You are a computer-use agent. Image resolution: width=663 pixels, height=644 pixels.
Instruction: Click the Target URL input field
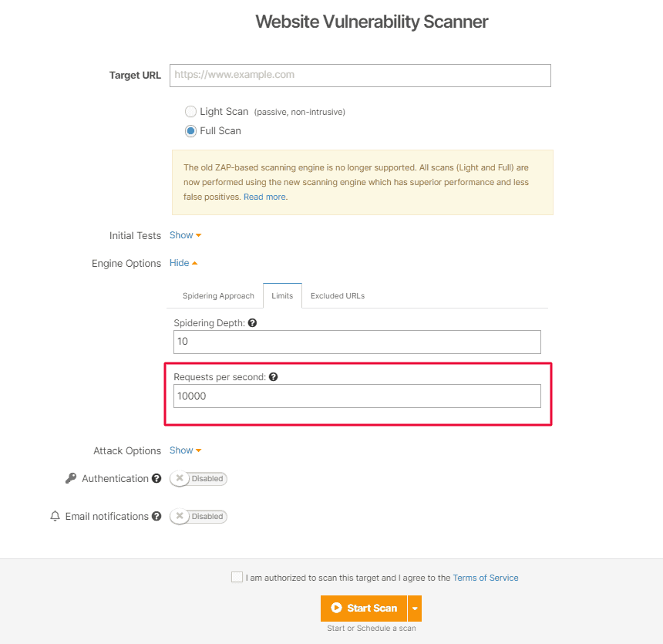[x=360, y=76]
